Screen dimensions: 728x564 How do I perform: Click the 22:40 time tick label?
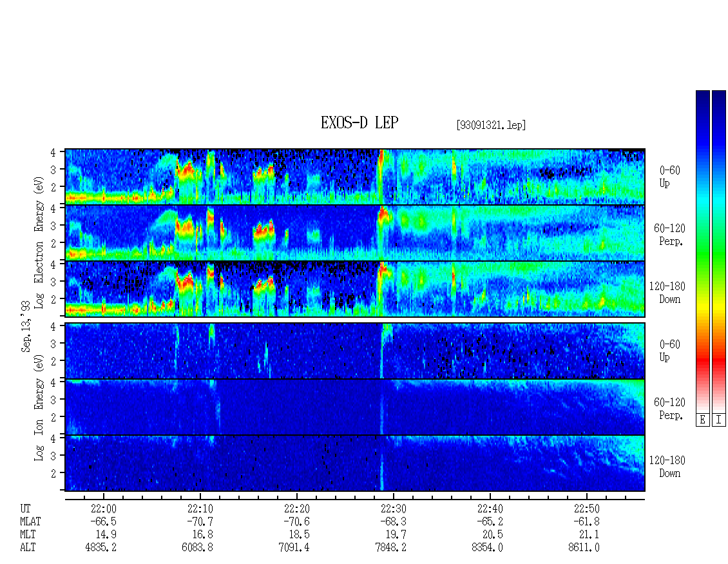coord(490,509)
